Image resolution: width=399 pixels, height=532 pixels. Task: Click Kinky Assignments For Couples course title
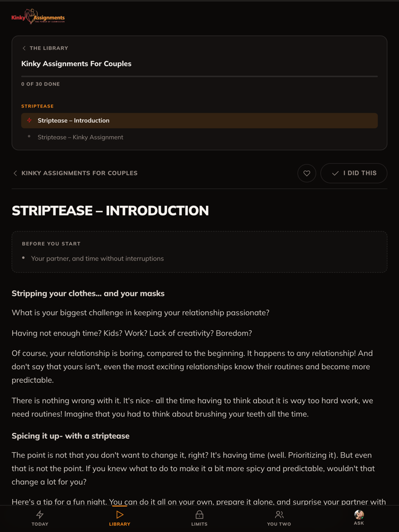pyautogui.click(x=76, y=64)
